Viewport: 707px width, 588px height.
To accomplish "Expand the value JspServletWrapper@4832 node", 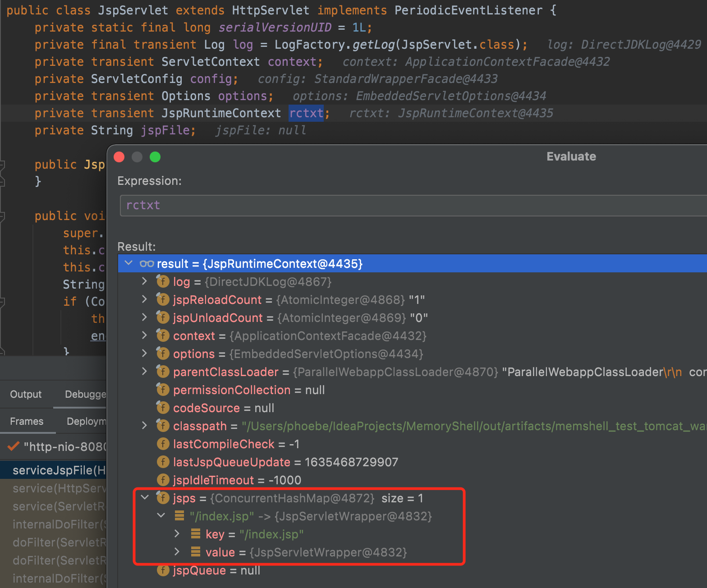I will point(177,551).
